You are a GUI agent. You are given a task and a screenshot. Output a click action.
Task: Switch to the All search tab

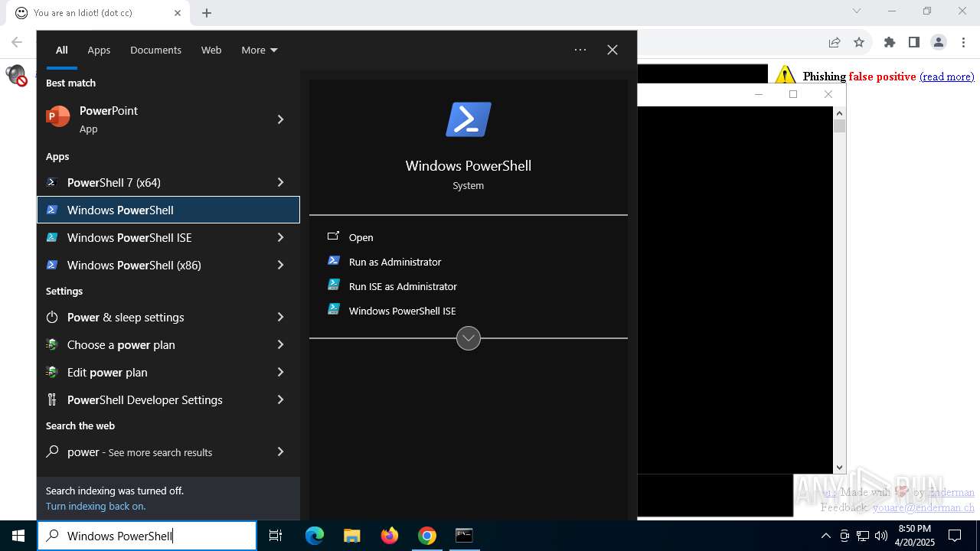pyautogui.click(x=62, y=50)
